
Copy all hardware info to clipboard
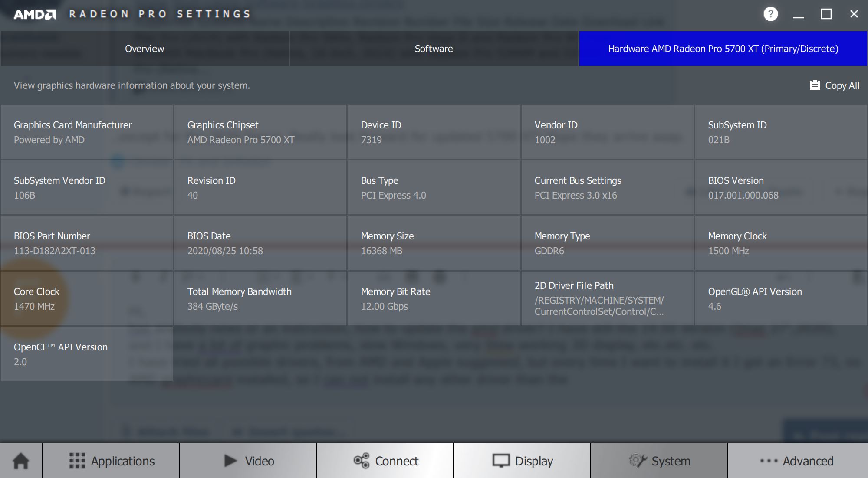[x=834, y=85]
